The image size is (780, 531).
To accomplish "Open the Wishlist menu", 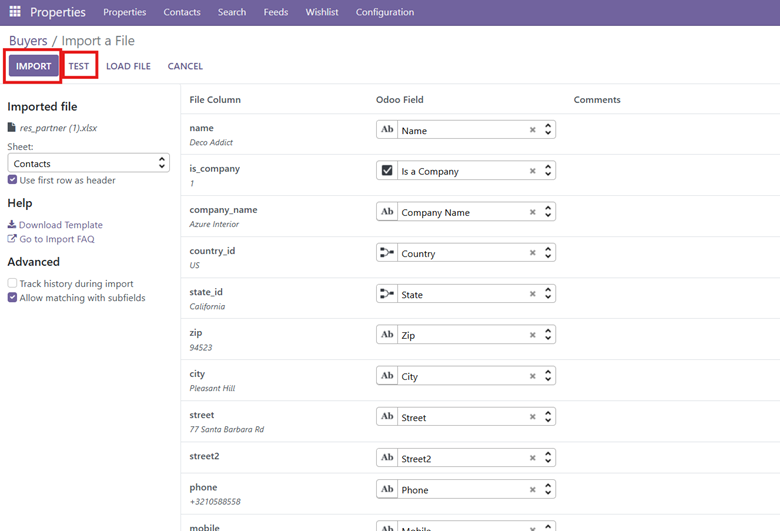I will click(322, 12).
